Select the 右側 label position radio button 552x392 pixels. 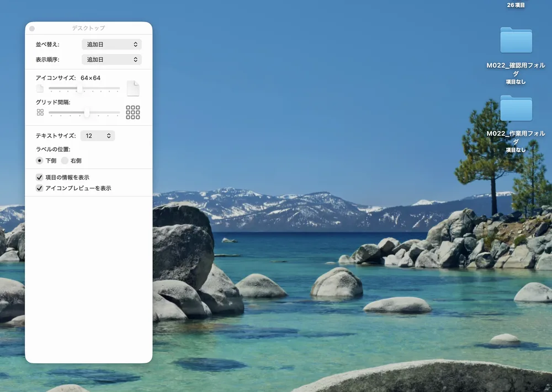(65, 160)
